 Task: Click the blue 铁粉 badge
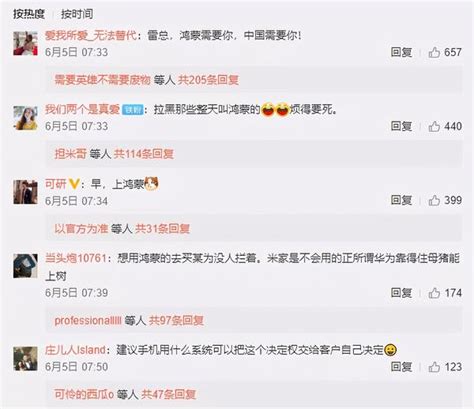(133, 110)
